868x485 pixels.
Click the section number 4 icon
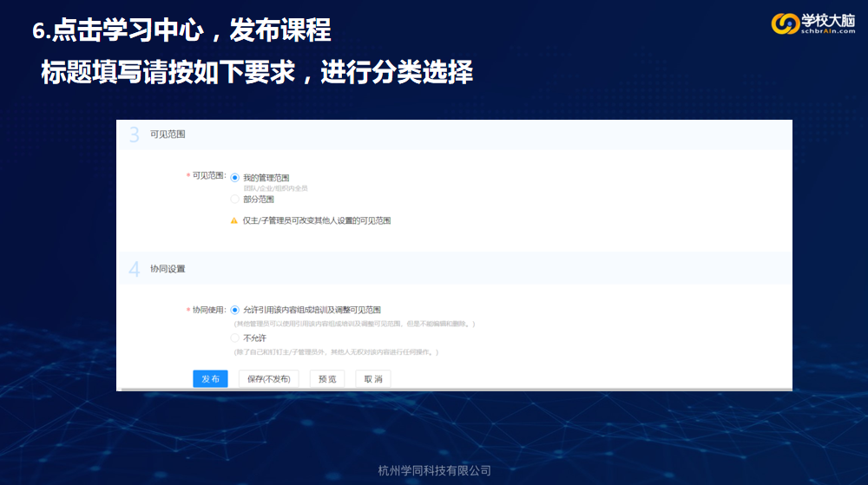tap(135, 269)
